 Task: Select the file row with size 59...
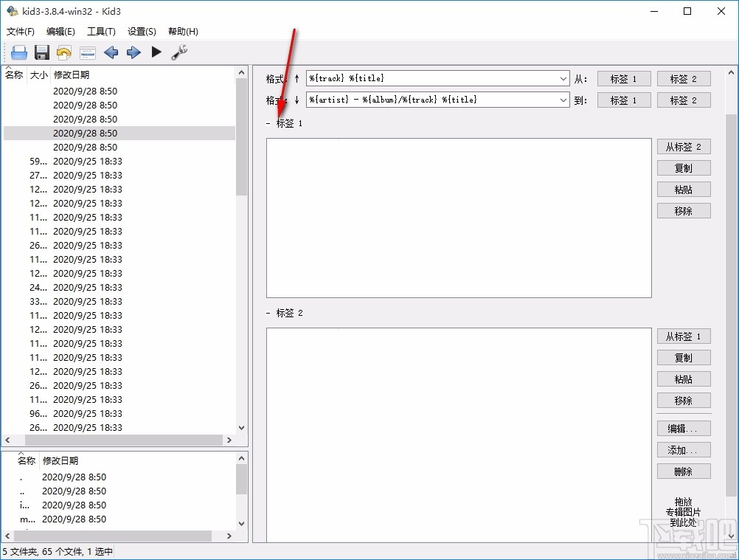[119, 161]
